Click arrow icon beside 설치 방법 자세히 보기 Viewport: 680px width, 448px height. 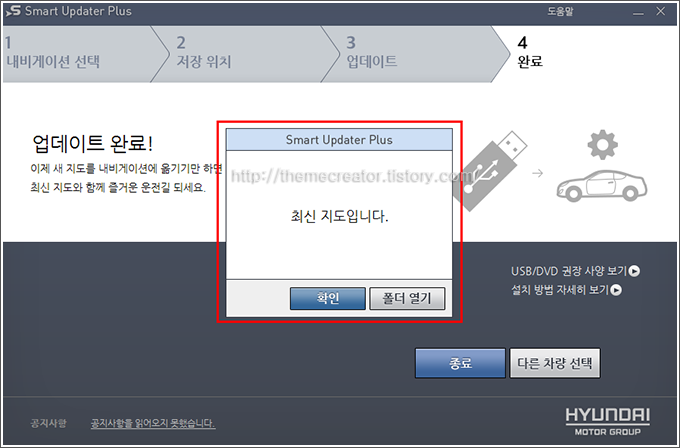(616, 290)
